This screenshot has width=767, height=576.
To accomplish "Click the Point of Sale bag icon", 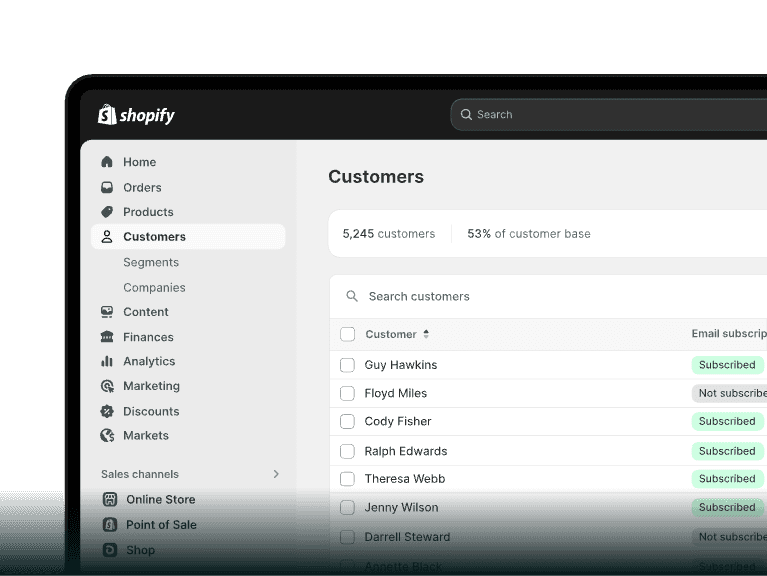I will click(110, 525).
